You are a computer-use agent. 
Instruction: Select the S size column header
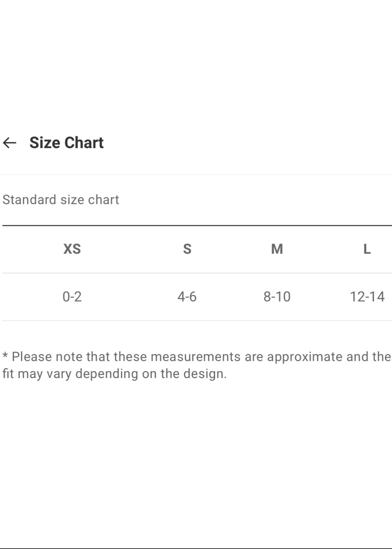187,249
